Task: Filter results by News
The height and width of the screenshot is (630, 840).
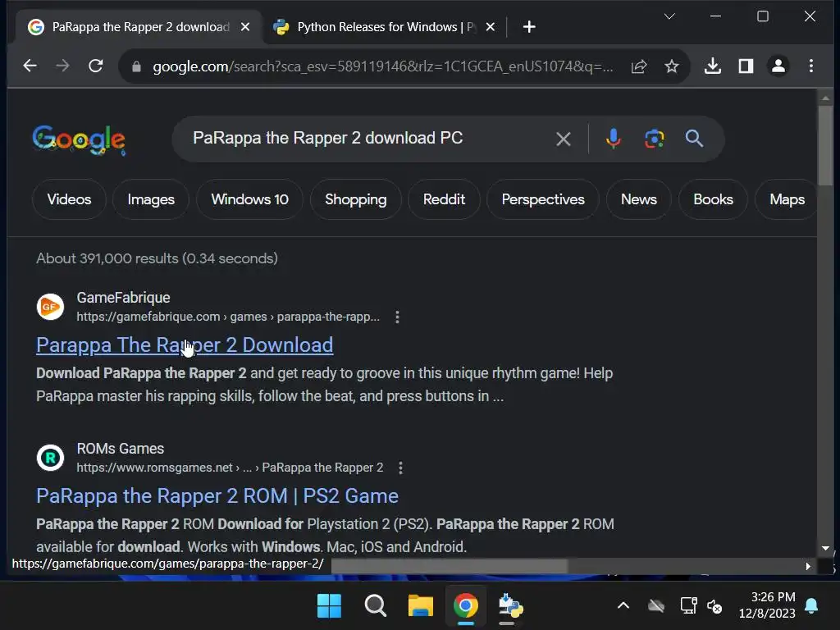Action: [x=638, y=199]
